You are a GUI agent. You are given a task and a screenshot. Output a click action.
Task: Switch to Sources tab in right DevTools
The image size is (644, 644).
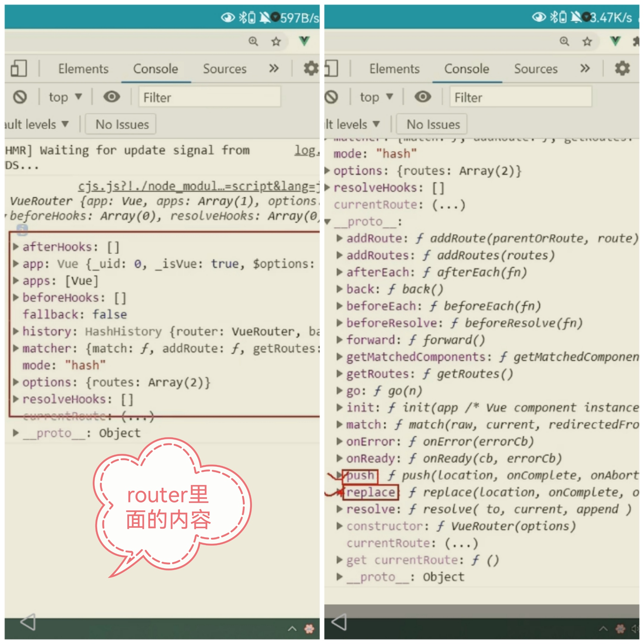[535, 69]
